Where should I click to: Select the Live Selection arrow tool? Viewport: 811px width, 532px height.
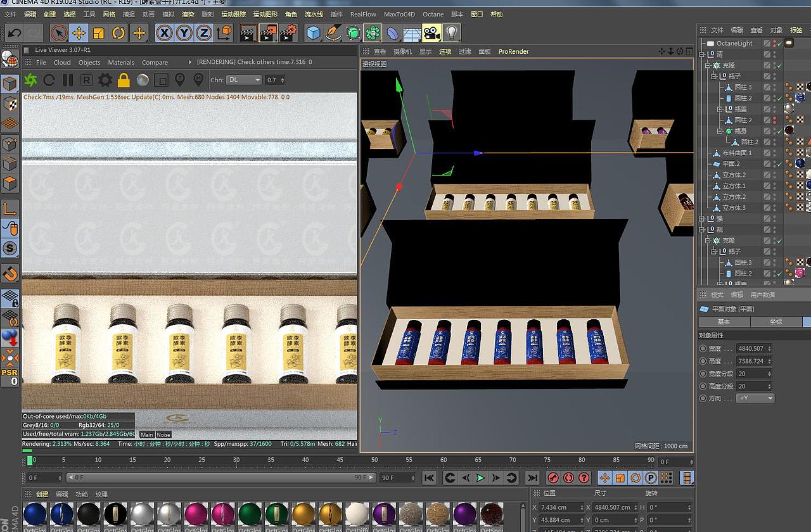pyautogui.click(x=58, y=33)
